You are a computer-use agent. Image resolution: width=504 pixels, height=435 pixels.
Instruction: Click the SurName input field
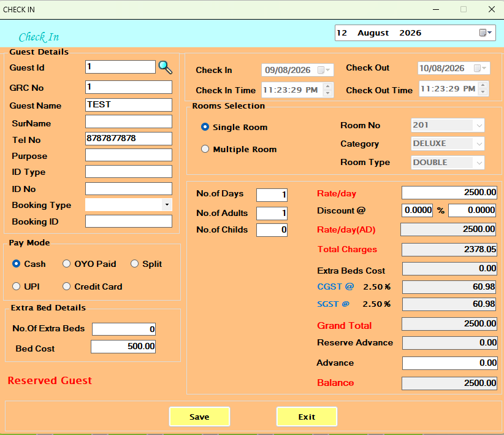129,121
